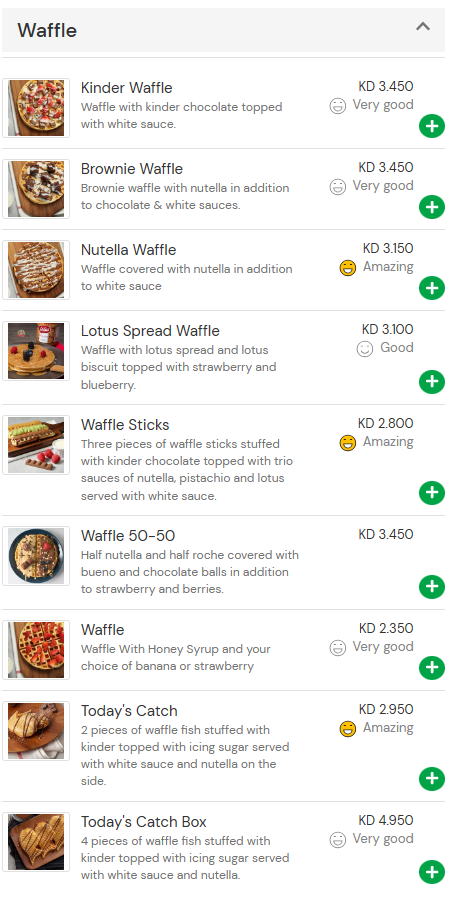
Task: Add Lotus Spread Waffle via plus icon
Action: pyautogui.click(x=432, y=382)
